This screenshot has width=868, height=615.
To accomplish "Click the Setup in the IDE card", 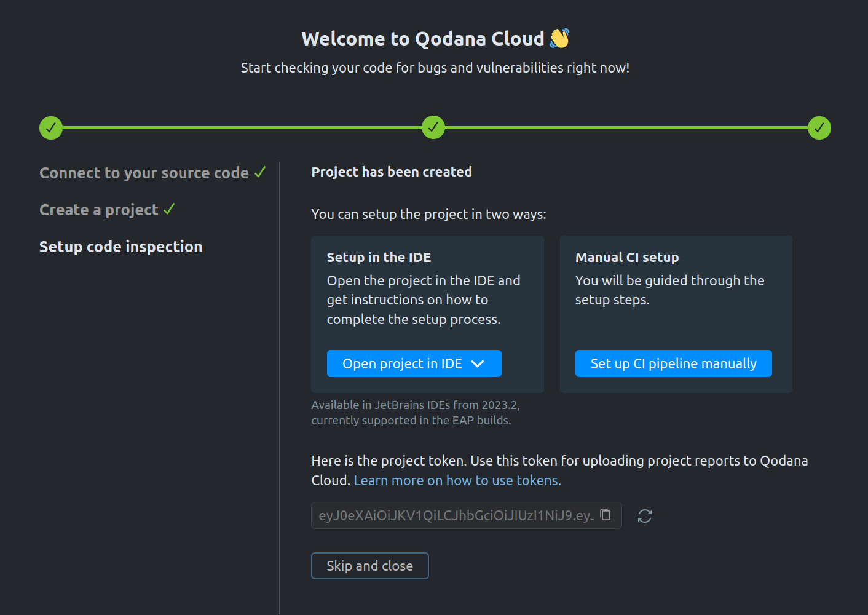I will [427, 289].
